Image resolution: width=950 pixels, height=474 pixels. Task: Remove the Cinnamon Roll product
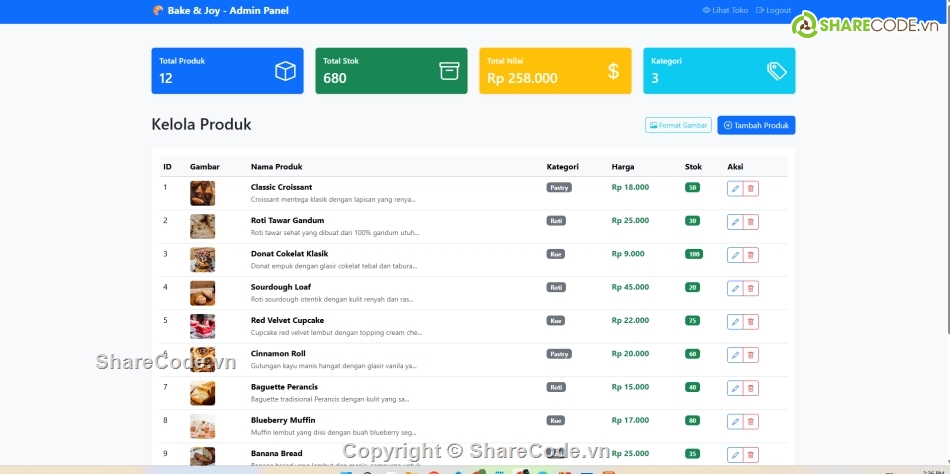[x=751, y=355]
